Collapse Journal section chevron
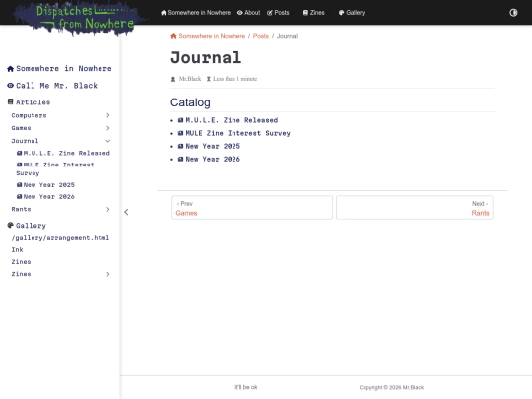The width and height of the screenshot is (532, 399). pyautogui.click(x=108, y=141)
